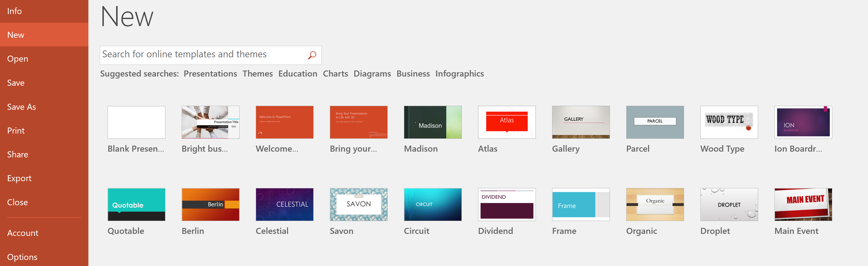The width and height of the screenshot is (868, 266).
Task: Select the Wood Type template
Action: coord(729,122)
